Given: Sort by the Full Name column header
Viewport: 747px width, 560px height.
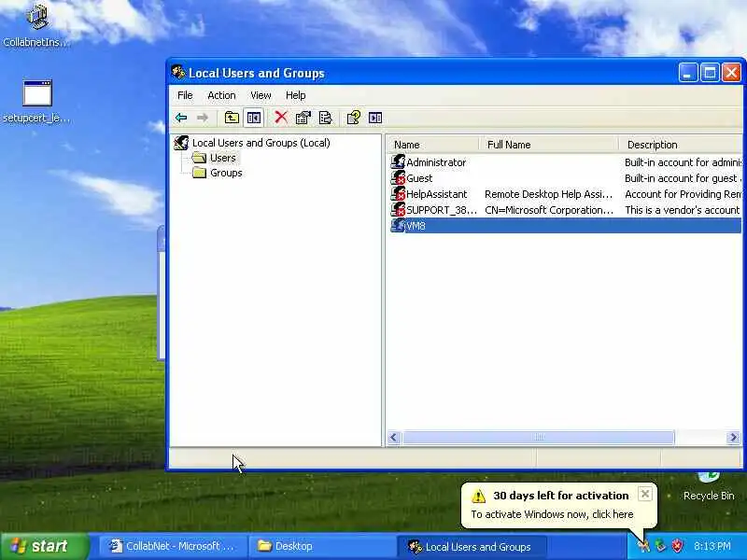Looking at the screenshot, I should (x=549, y=145).
